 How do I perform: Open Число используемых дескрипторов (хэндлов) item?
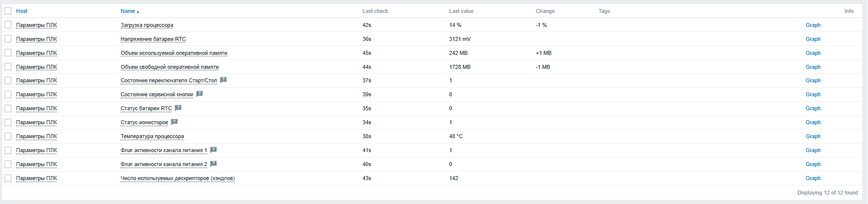pyautogui.click(x=177, y=178)
